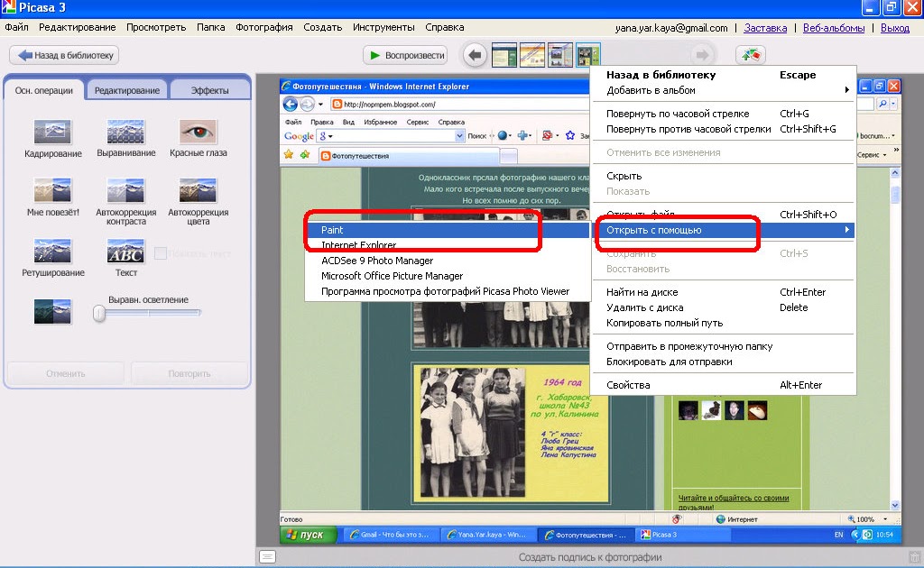Viewport: 924px width, 568px height.
Task: Open the Файл menu
Action: 16,27
